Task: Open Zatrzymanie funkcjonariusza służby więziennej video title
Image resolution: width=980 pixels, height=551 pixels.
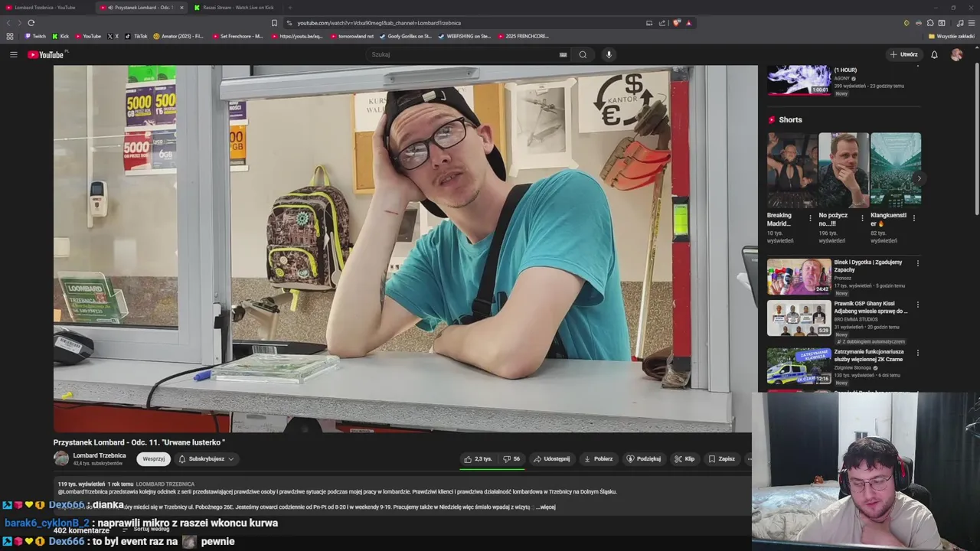Action: coord(868,355)
